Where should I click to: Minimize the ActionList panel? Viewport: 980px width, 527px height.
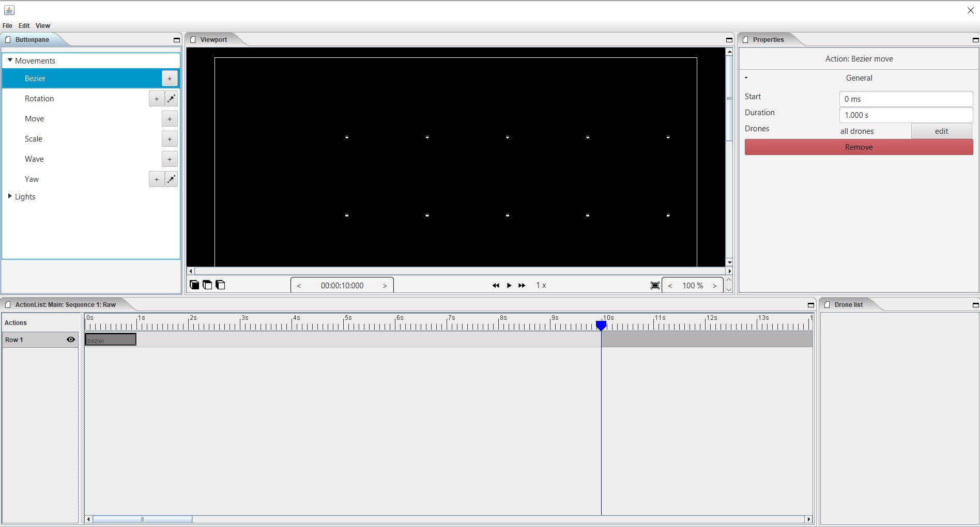811,305
